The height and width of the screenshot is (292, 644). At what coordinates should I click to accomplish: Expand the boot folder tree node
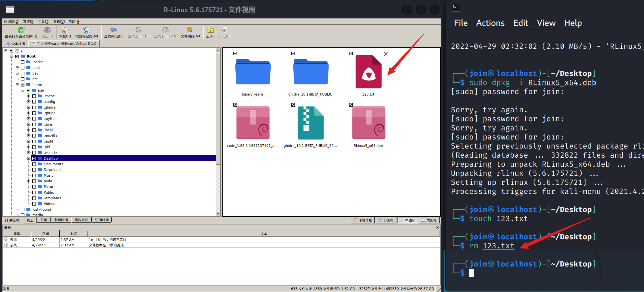(17, 68)
